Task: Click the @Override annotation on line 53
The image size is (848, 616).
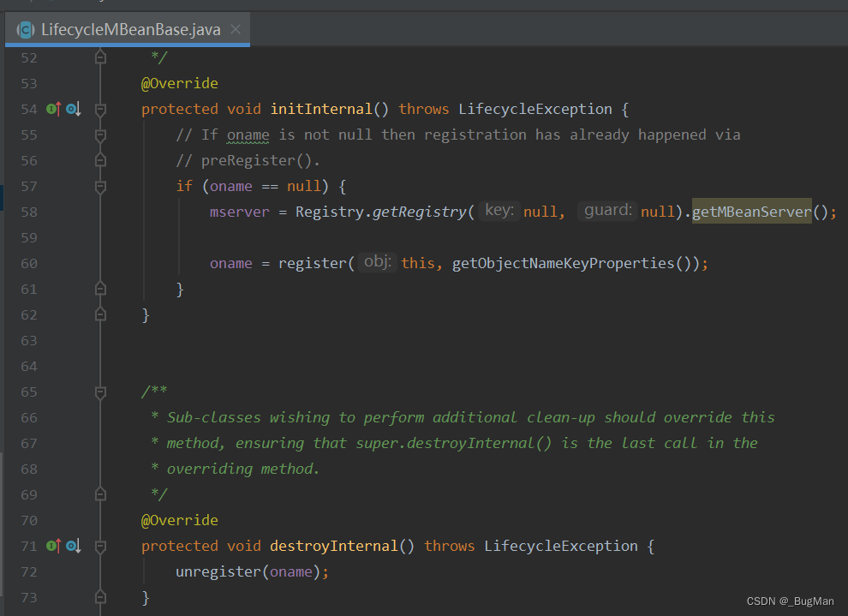Action: pyautogui.click(x=180, y=83)
